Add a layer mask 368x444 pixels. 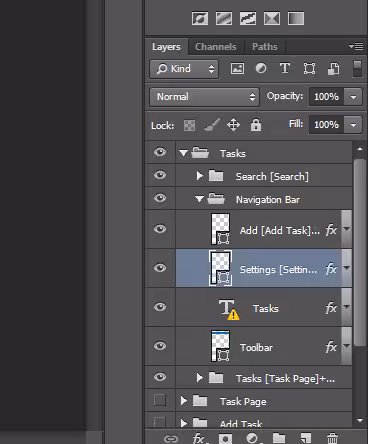[225, 438]
